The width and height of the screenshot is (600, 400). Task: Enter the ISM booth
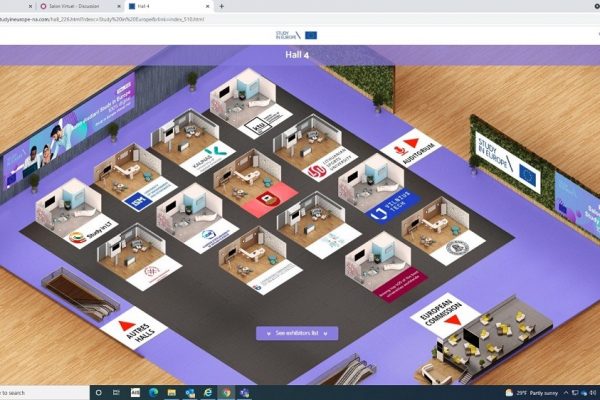coord(135,178)
